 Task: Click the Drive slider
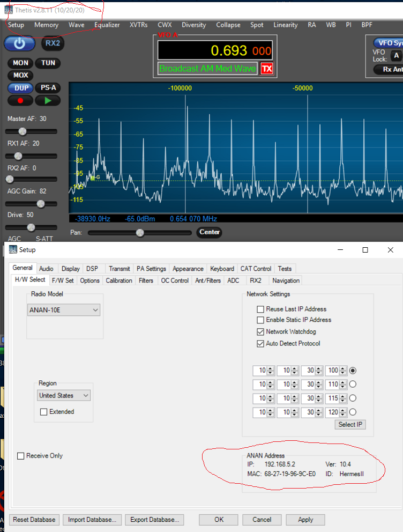[31, 227]
